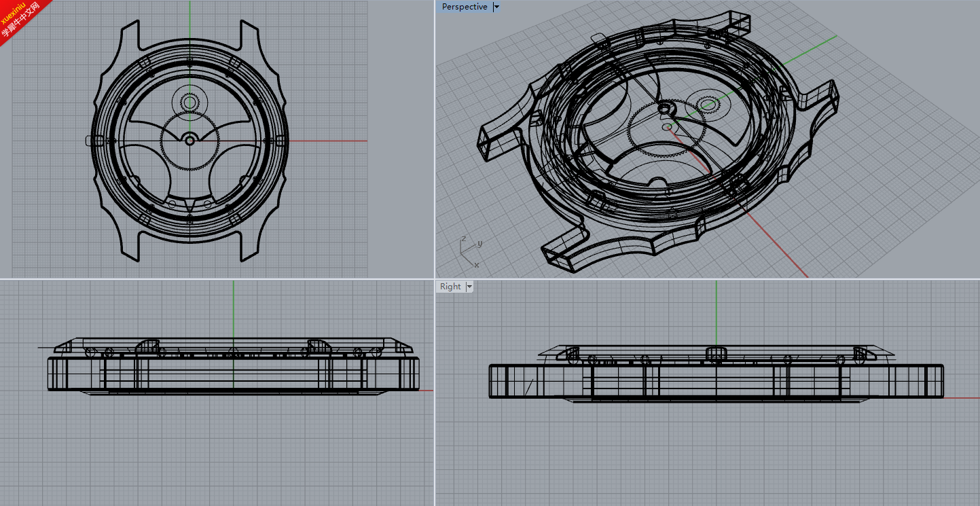Click the Right viewport title label
The image size is (980, 506).
click(450, 287)
